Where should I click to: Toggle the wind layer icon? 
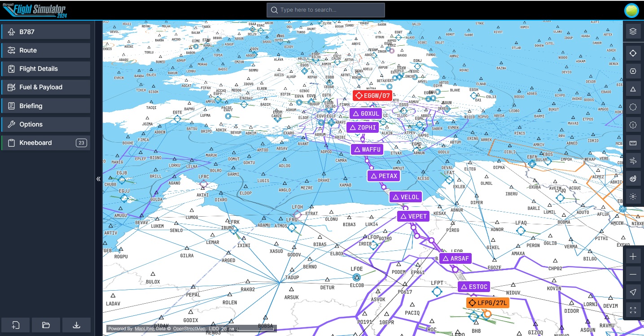coord(633,161)
